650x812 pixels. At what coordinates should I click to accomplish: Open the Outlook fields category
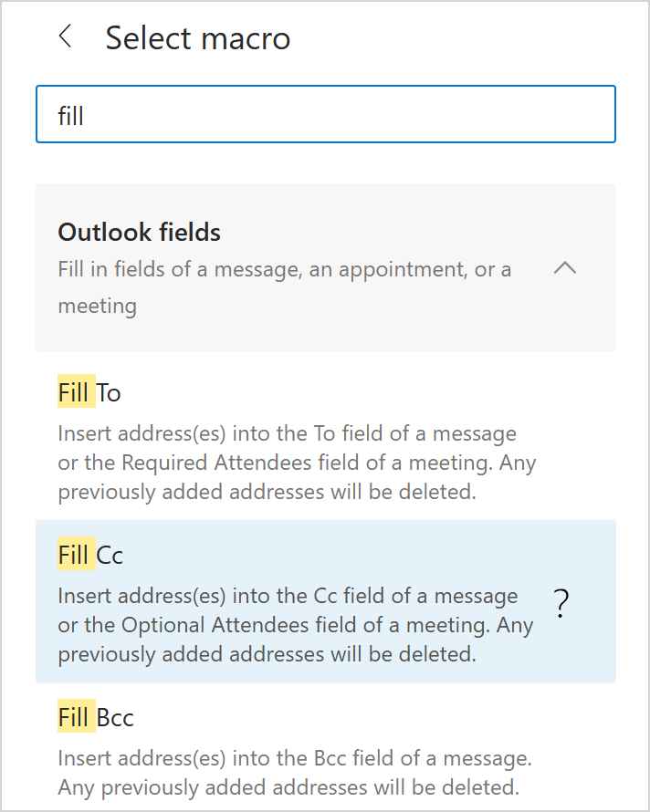pyautogui.click(x=139, y=233)
